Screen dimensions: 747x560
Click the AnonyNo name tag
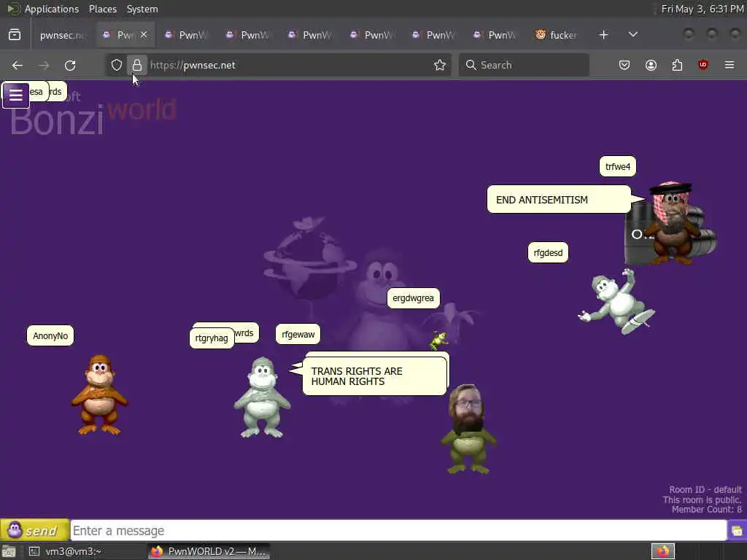pos(50,335)
